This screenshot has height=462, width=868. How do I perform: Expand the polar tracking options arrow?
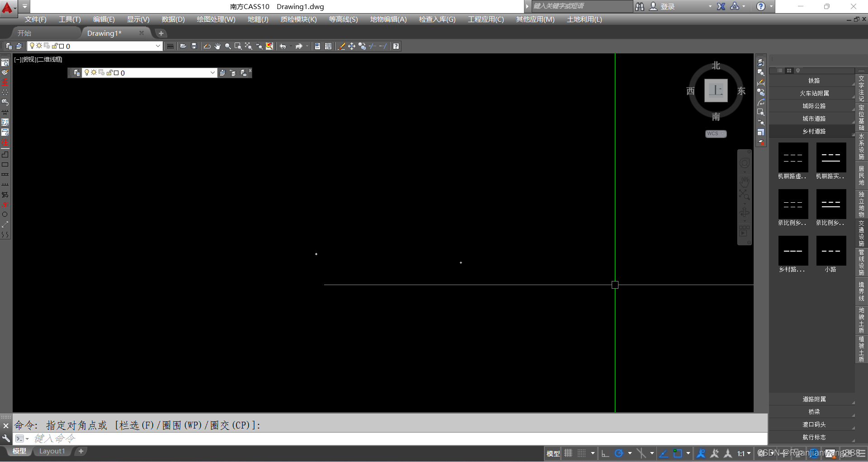(630, 453)
